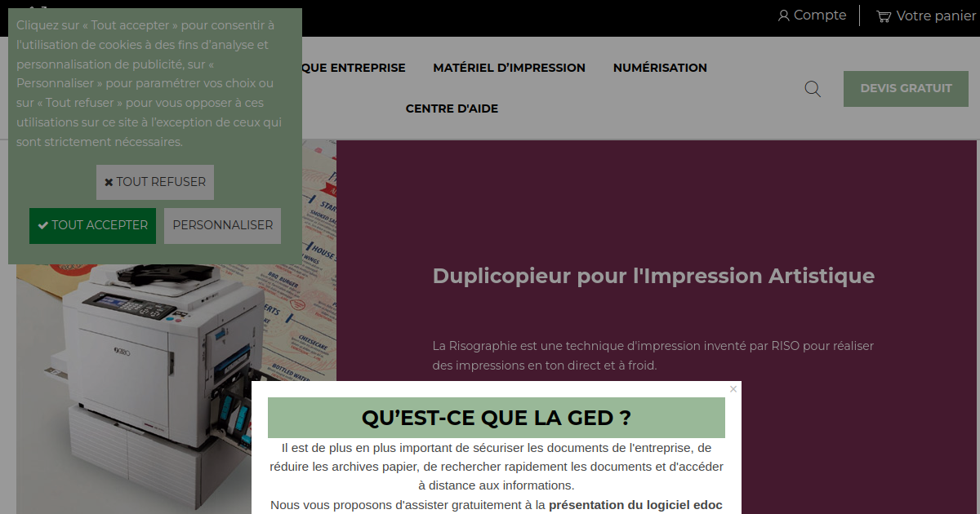Click the shopping cart icon
Image resolution: width=980 pixels, height=514 pixels.
coord(884,16)
